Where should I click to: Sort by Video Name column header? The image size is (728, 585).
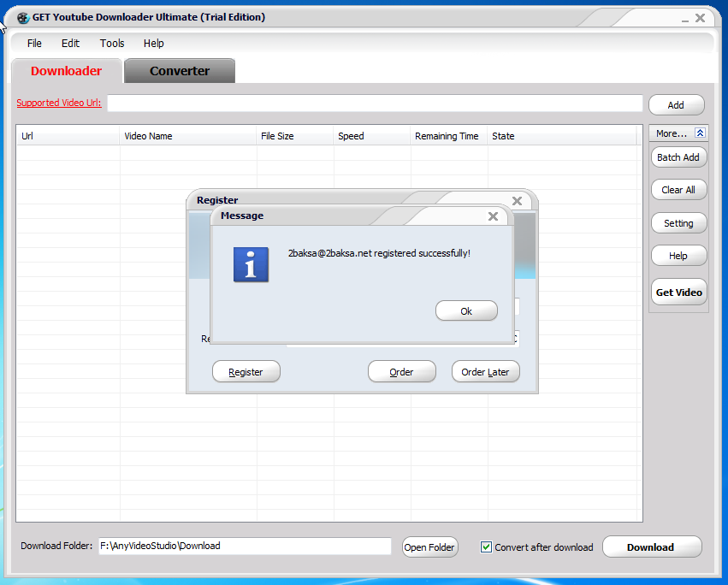pos(188,136)
